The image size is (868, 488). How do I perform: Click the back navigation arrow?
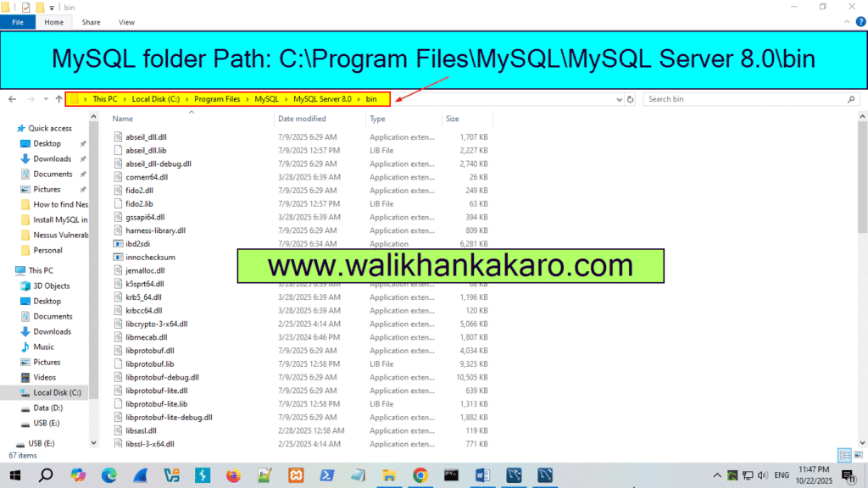coord(12,99)
